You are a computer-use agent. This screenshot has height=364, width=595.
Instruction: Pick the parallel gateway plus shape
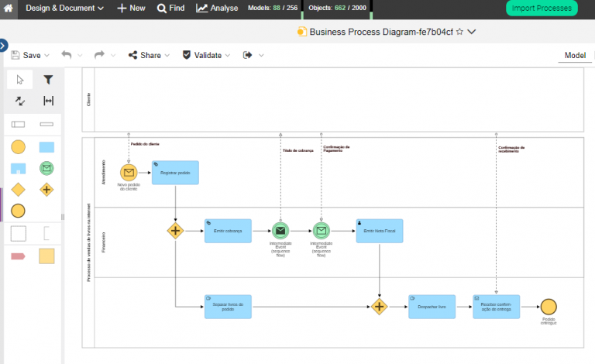click(46, 190)
